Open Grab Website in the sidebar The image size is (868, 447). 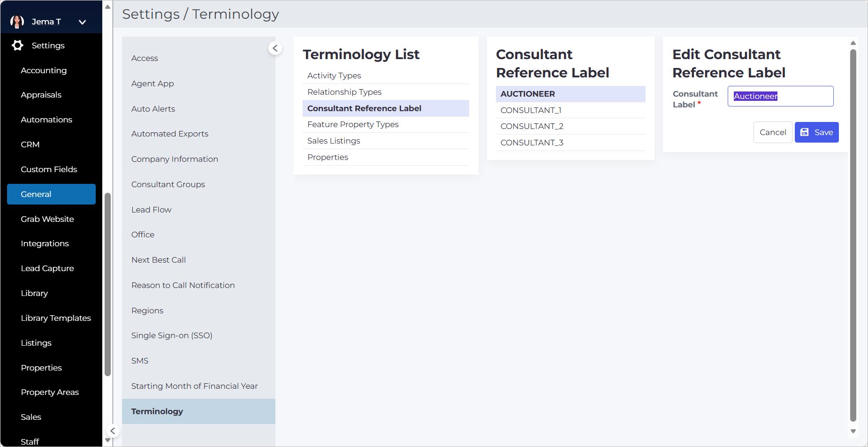coord(47,219)
